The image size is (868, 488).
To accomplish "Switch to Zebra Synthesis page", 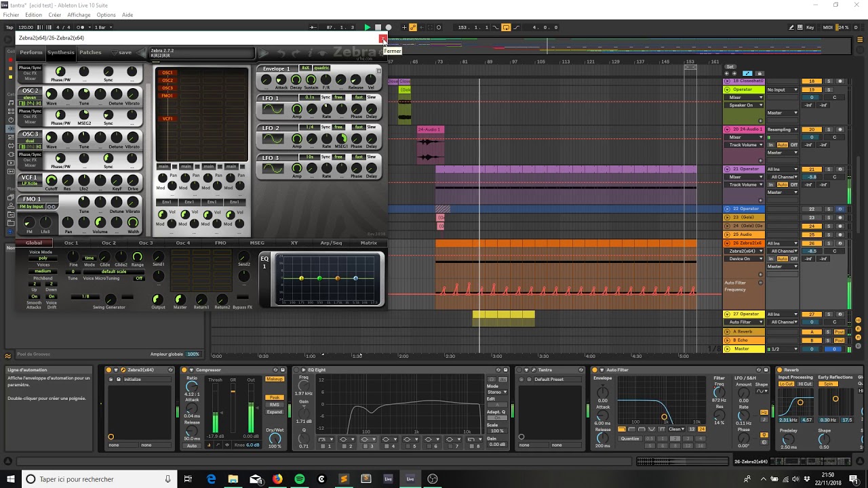I will click(61, 52).
